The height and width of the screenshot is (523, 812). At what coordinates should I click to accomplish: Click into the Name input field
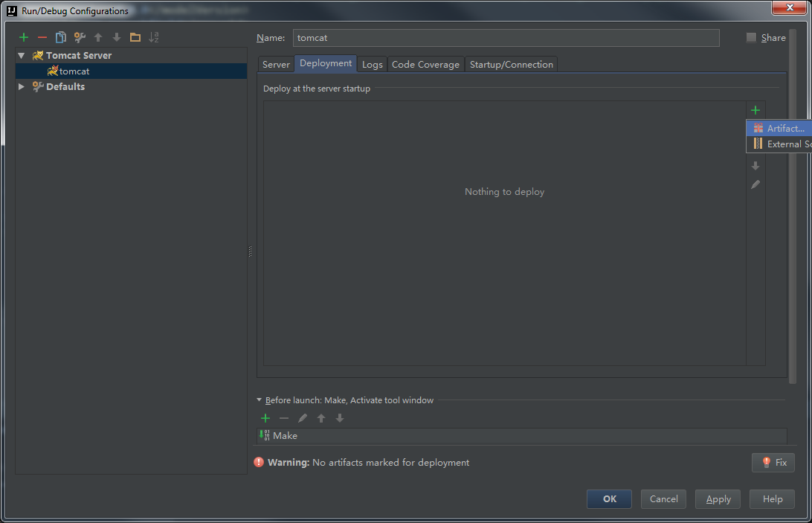(506, 38)
